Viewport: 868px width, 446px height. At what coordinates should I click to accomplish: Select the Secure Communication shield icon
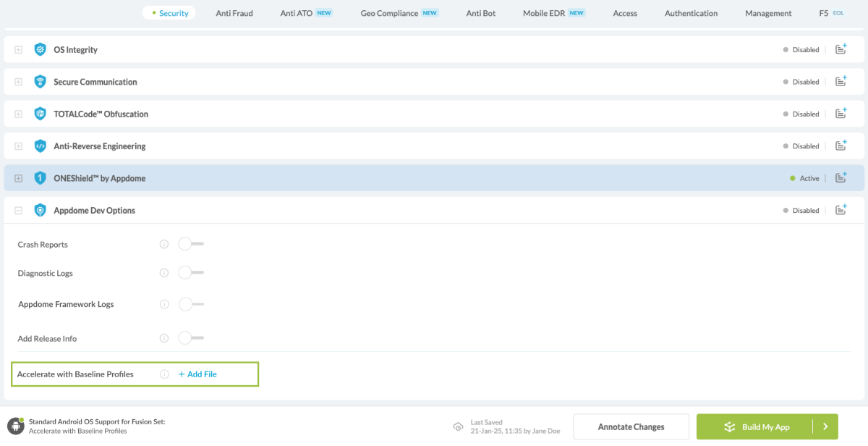pos(41,81)
